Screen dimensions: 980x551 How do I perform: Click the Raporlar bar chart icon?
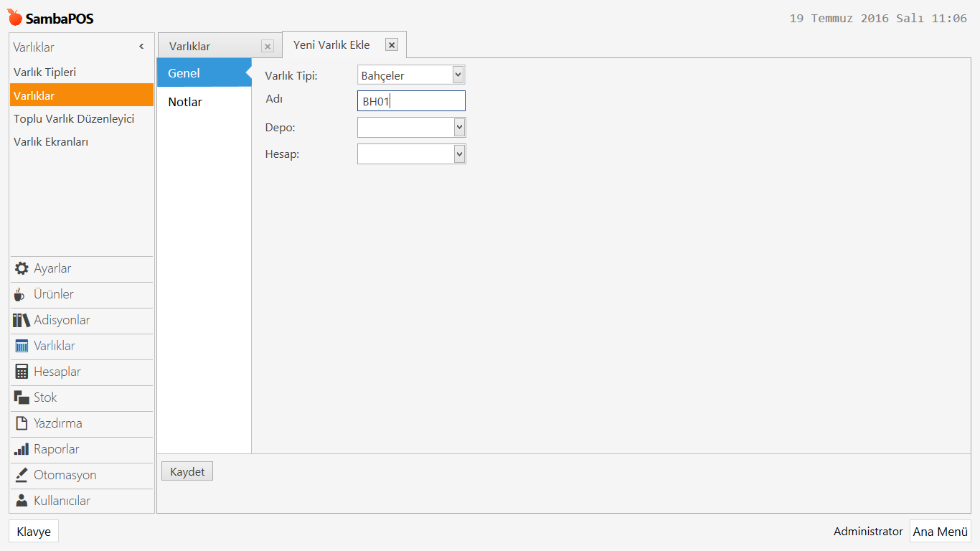pyautogui.click(x=22, y=449)
